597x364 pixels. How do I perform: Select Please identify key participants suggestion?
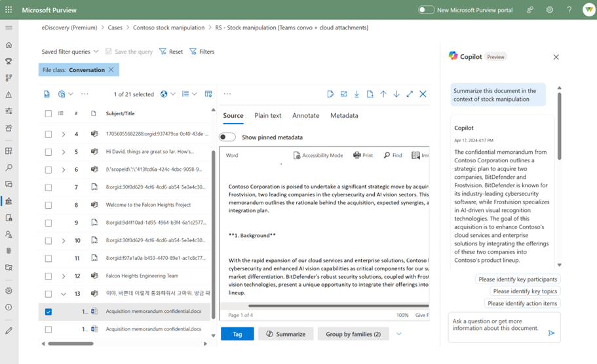coord(518,279)
